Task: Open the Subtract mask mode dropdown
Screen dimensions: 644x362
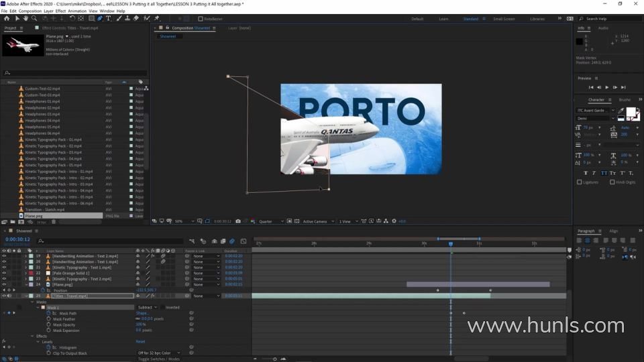Action: pos(147,307)
